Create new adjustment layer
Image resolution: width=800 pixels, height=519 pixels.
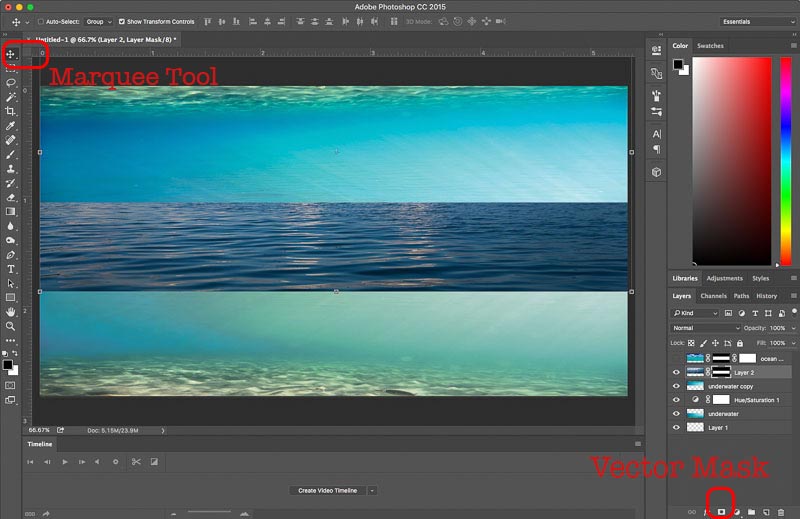tap(737, 512)
